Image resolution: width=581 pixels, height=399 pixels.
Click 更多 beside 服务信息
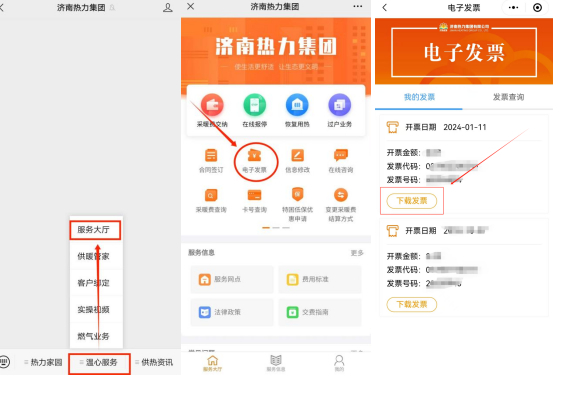pos(357,253)
